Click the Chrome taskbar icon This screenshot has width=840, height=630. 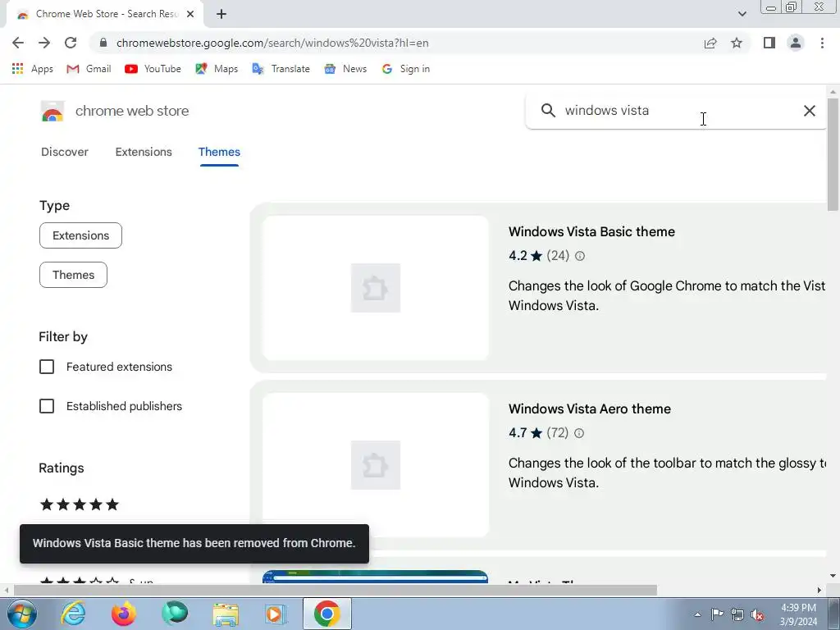point(326,614)
